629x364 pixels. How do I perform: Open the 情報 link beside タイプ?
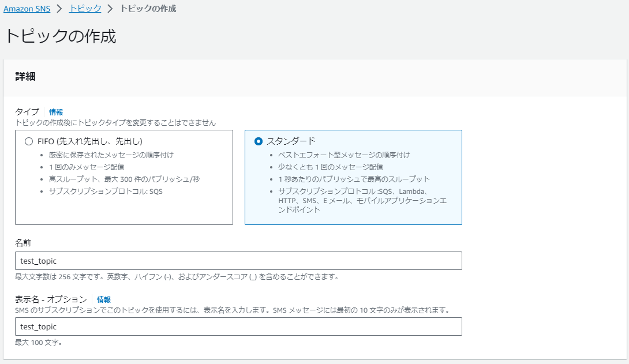click(57, 112)
